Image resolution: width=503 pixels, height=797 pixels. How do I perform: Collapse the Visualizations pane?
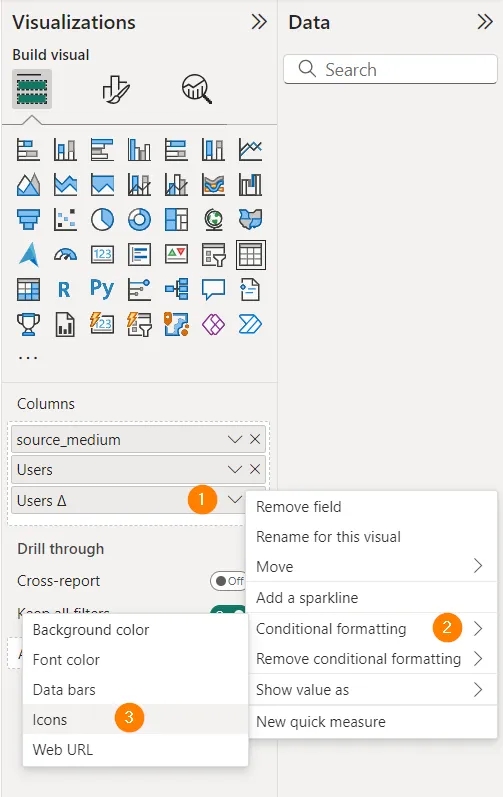pyautogui.click(x=259, y=22)
